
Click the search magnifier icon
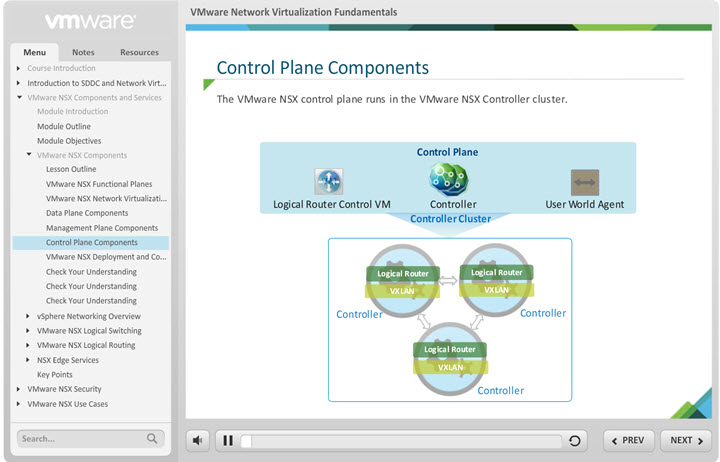coord(152,438)
